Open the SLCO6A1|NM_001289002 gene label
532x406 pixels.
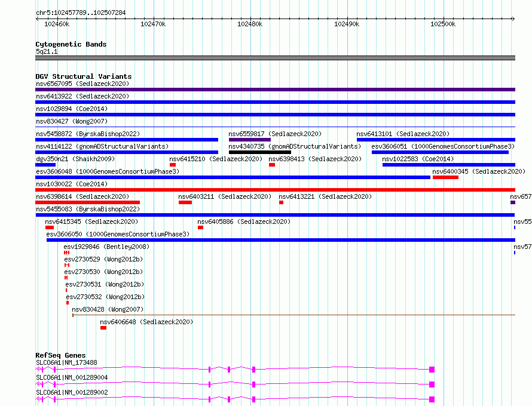click(x=72, y=392)
